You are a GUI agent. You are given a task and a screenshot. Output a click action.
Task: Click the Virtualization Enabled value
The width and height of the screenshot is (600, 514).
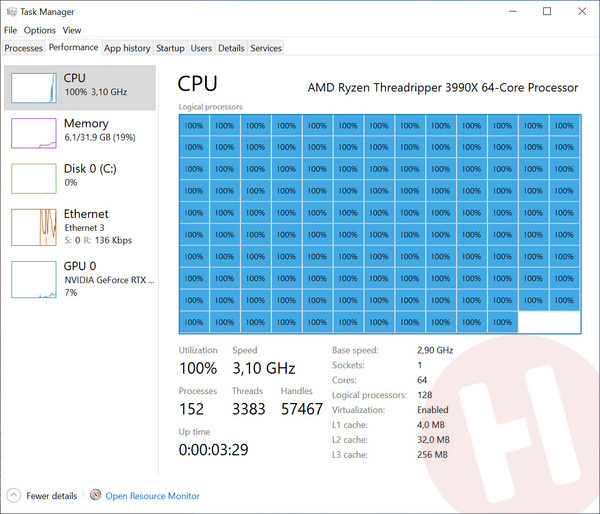[x=433, y=410]
